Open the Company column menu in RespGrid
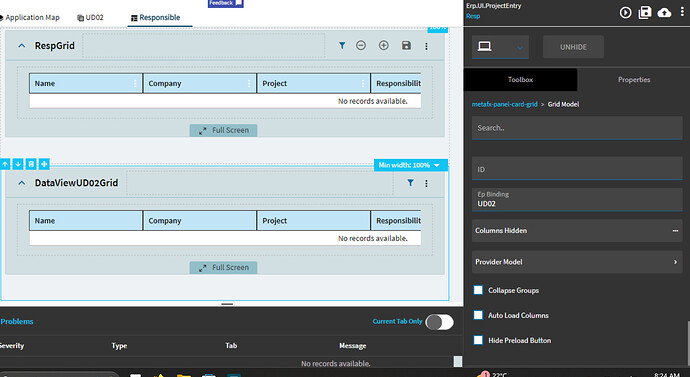The height and width of the screenshot is (377, 690). pyautogui.click(x=249, y=84)
